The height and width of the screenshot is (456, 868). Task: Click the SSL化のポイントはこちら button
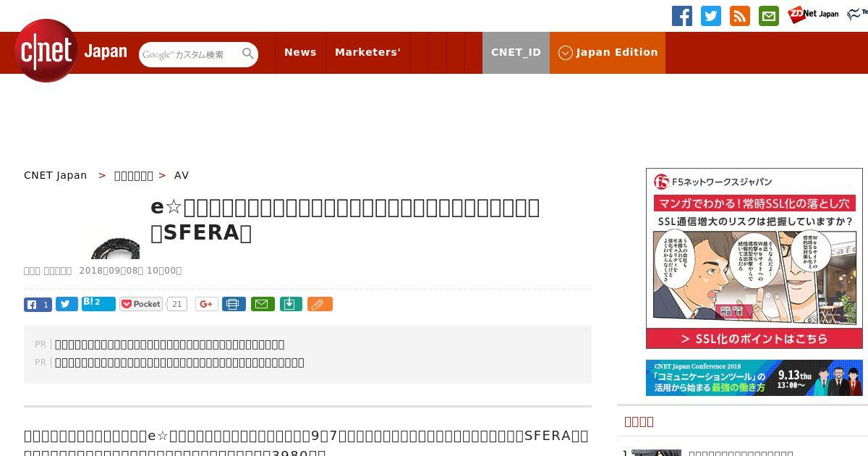click(754, 339)
